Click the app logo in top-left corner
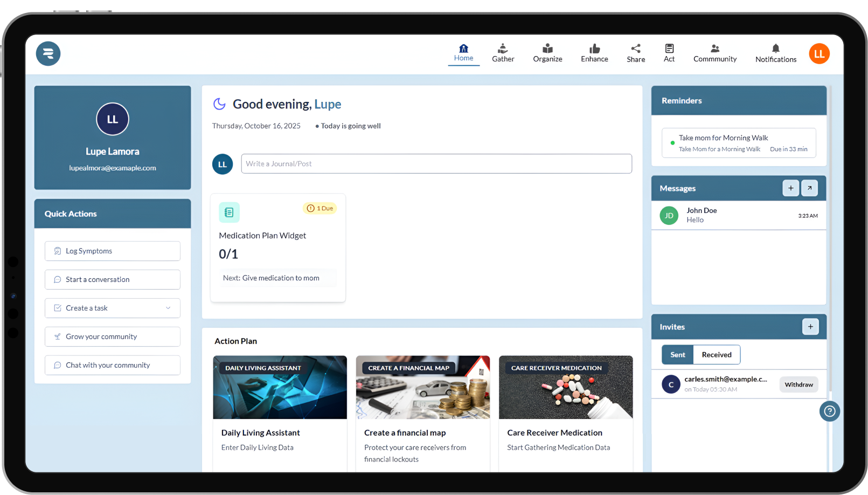 tap(48, 53)
